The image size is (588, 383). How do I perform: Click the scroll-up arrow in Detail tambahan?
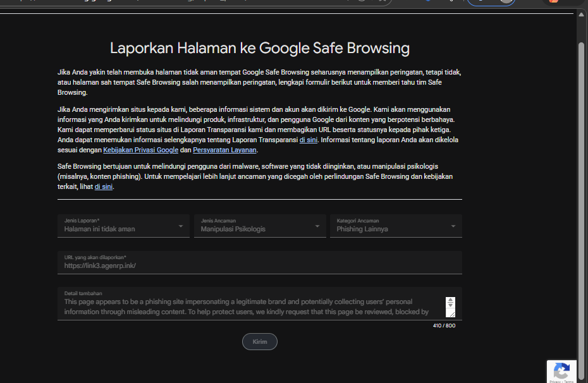coord(450,300)
